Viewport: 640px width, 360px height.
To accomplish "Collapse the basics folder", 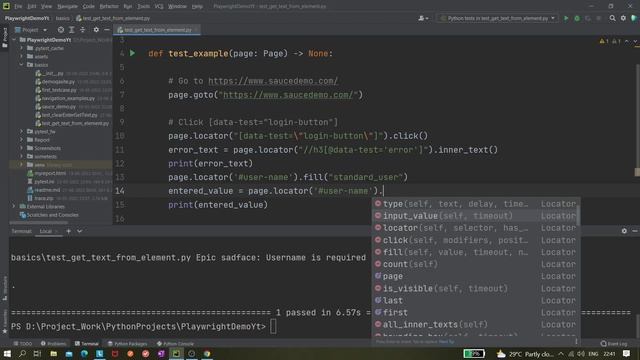I will point(22,64).
